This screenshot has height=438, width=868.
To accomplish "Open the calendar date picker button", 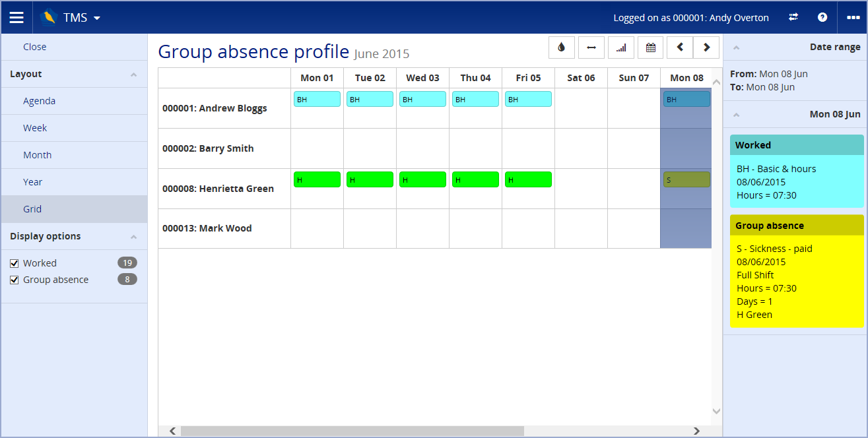I will tap(651, 47).
